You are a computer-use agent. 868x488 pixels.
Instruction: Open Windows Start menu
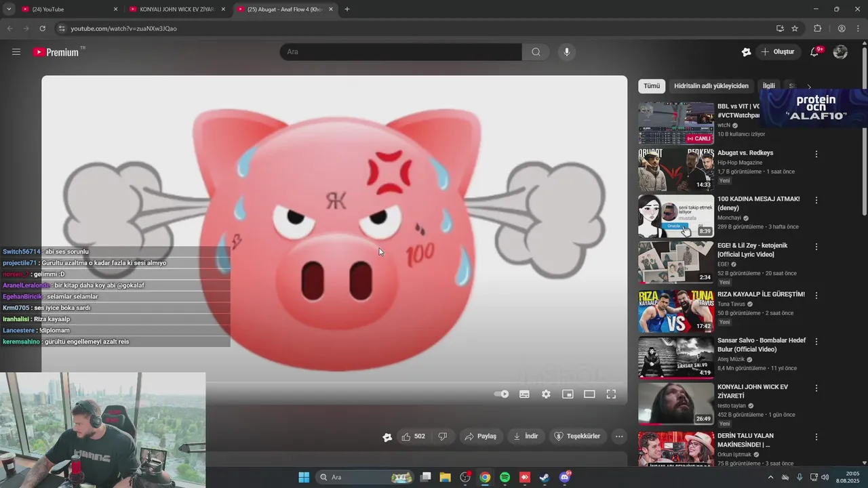click(x=304, y=477)
